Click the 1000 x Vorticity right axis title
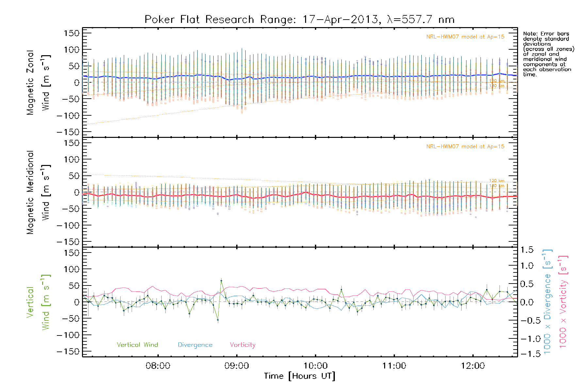 point(563,302)
